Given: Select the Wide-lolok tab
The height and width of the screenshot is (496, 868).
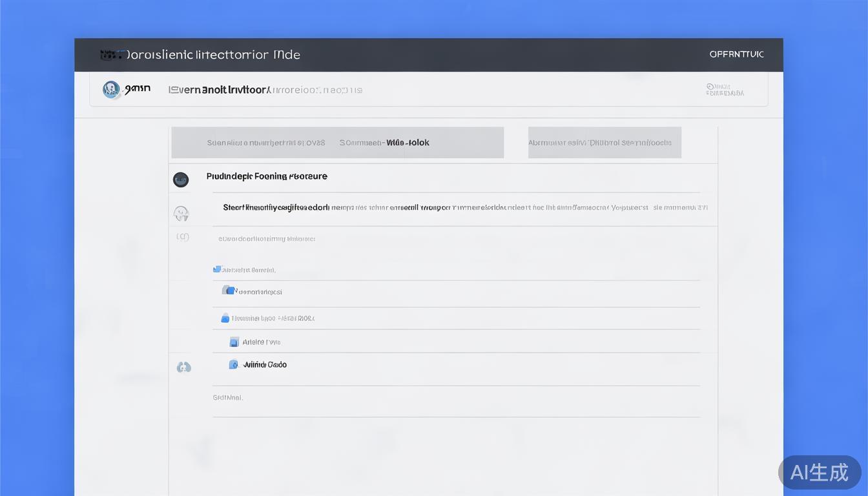Looking at the screenshot, I should [385, 143].
